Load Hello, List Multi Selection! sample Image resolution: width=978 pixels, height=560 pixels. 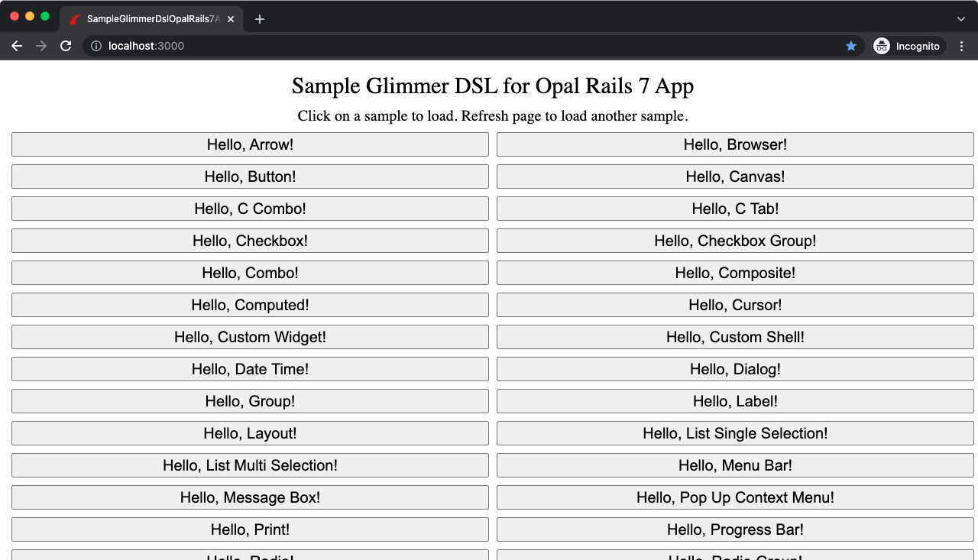click(250, 465)
